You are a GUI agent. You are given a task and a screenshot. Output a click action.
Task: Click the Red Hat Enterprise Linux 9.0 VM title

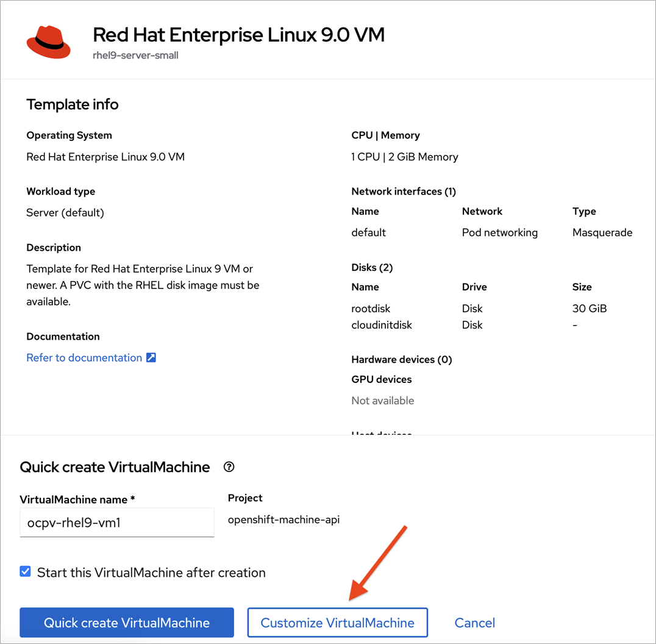[238, 35]
